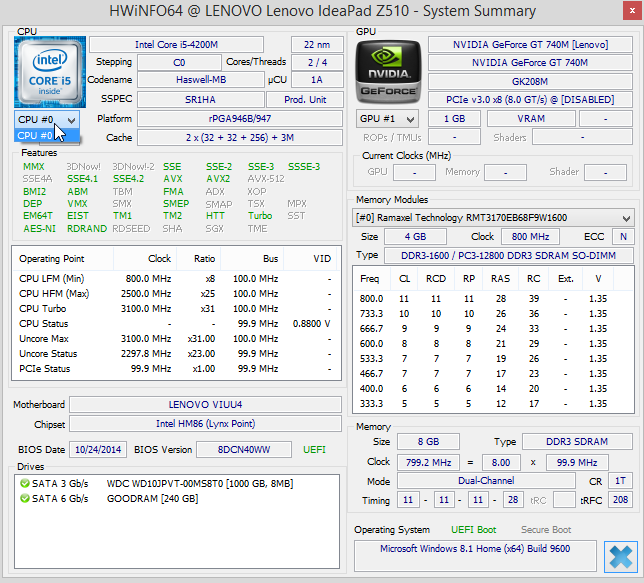
Task: Select the GOODRAM [240 GB] drive entry
Action: pyautogui.click(x=177, y=498)
